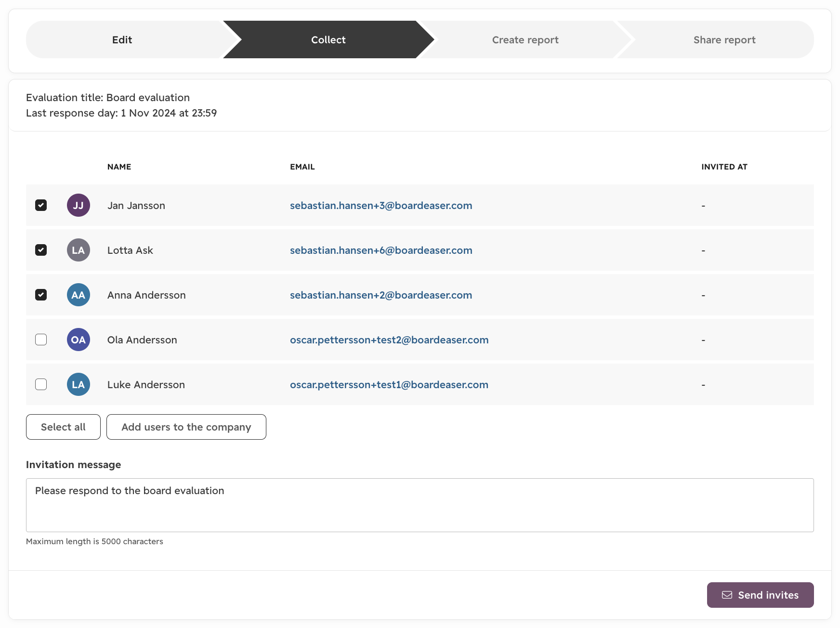Open email sebastian.hansen+2@boardeaser.com
Viewport: 840px width, 628px height.
click(x=381, y=295)
